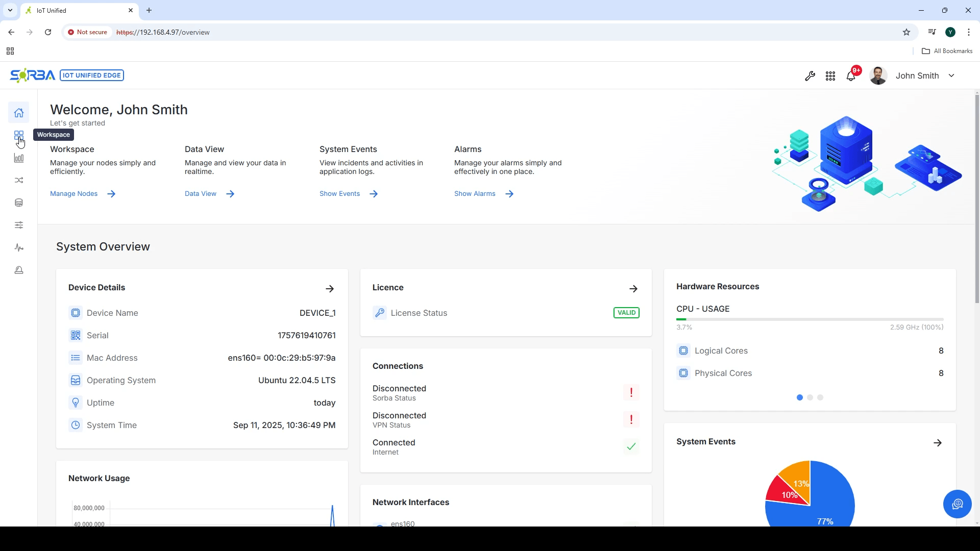Open the bar chart sidebar icon
The width and height of the screenshot is (980, 551).
[x=19, y=158]
